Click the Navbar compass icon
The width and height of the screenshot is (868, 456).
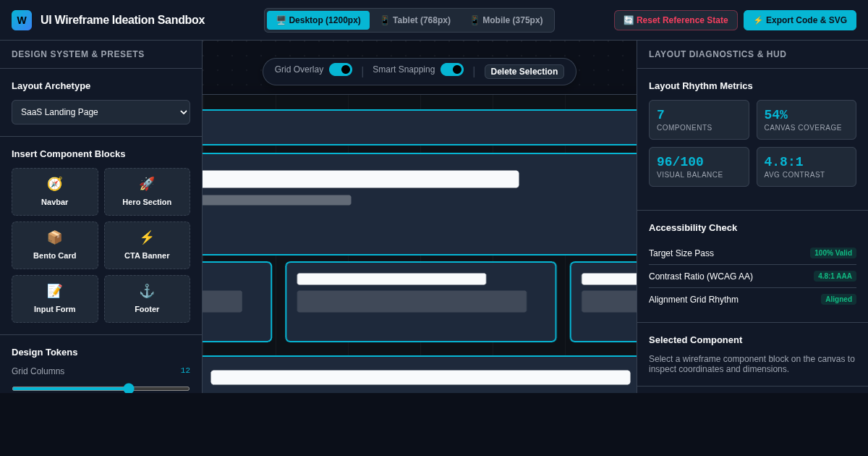[x=55, y=184]
